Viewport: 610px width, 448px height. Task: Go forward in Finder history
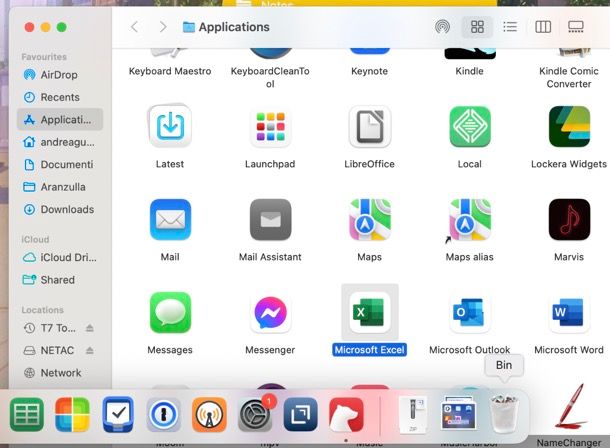pos(163,27)
